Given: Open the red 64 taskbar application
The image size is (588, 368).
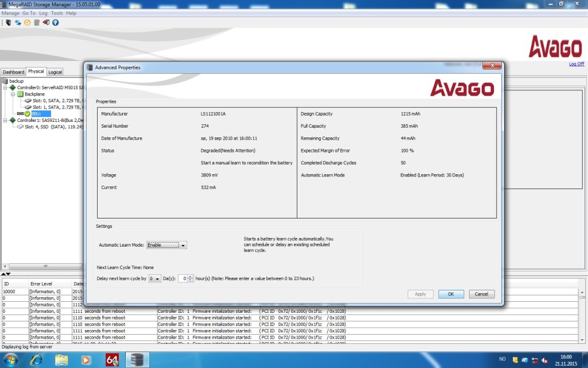Looking at the screenshot, I should [x=112, y=360].
